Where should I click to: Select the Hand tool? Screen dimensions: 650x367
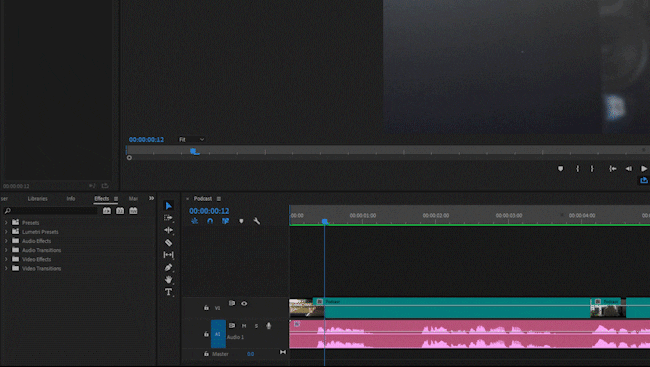168,280
